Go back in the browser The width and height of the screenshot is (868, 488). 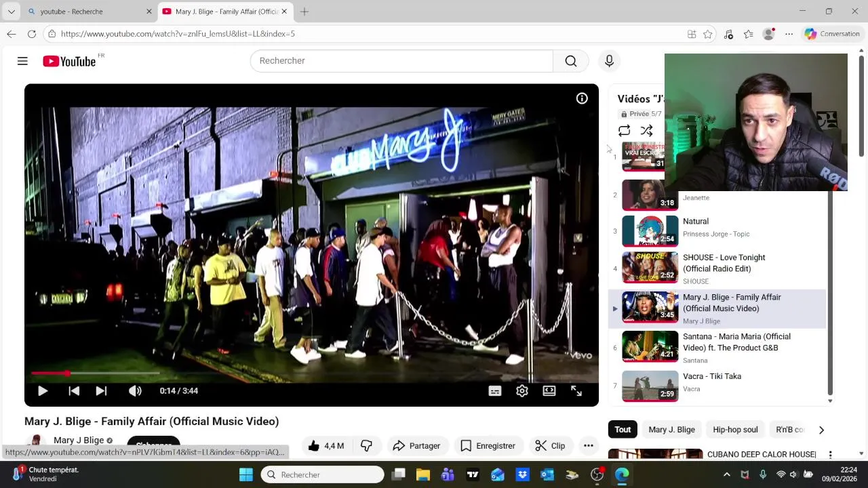click(x=11, y=34)
